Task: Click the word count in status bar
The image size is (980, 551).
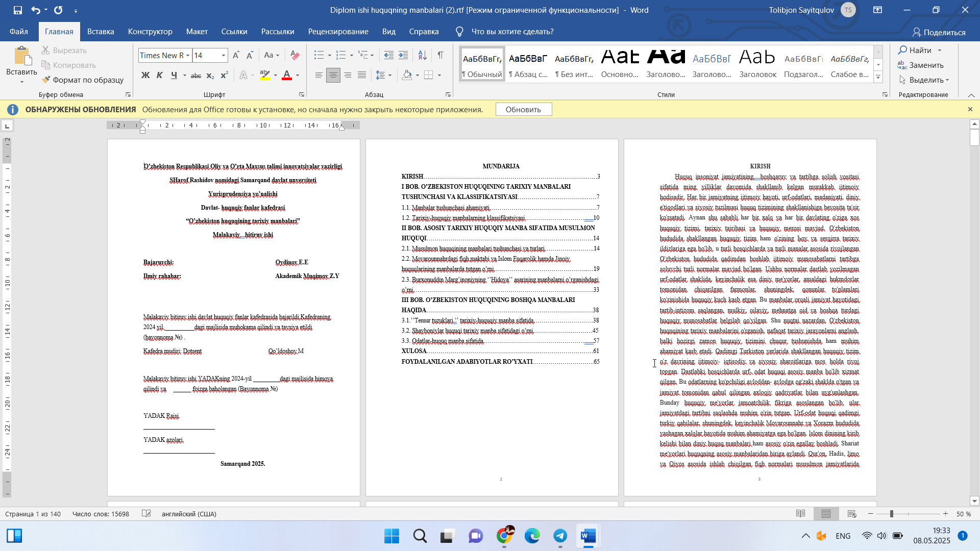Action: (101, 514)
